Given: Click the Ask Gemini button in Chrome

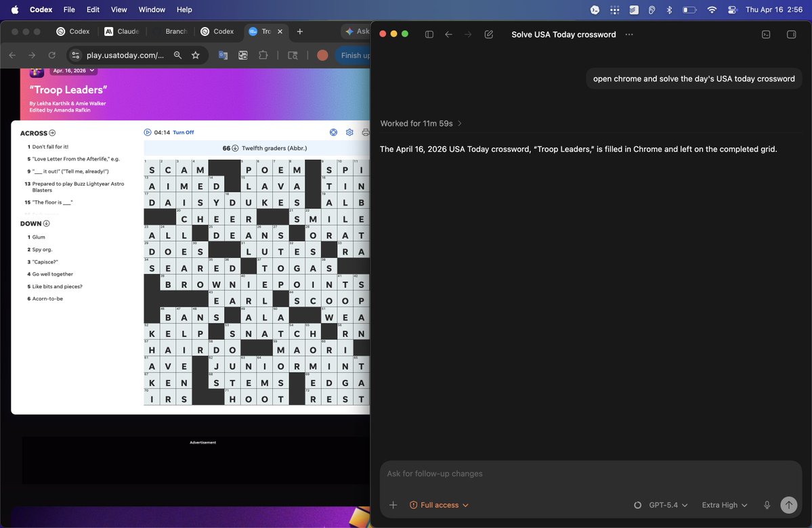Looking at the screenshot, I should (x=356, y=32).
